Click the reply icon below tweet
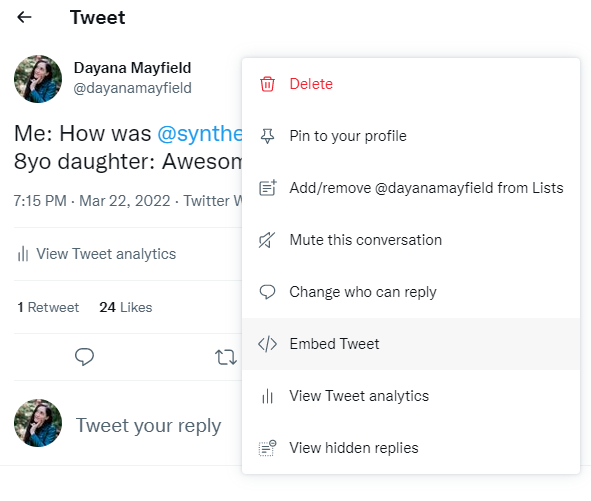Image resolution: width=591 pixels, height=501 pixels. pyautogui.click(x=84, y=357)
